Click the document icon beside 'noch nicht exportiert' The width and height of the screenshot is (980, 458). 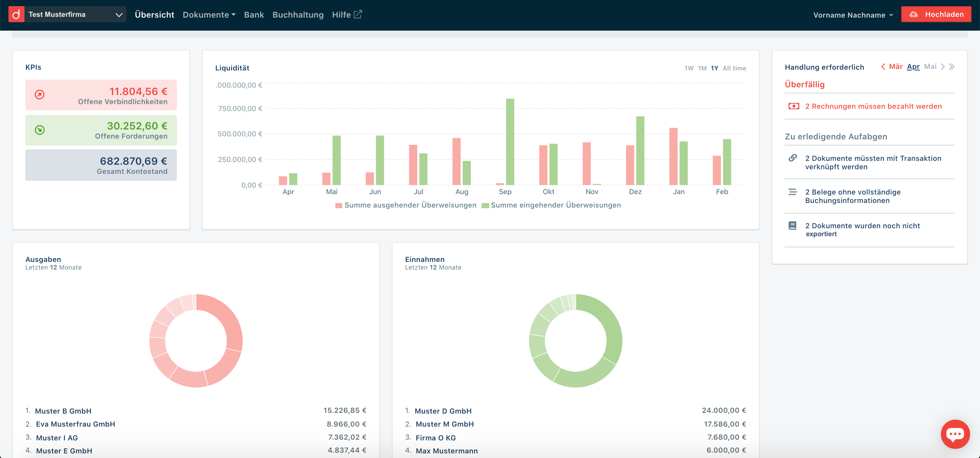[792, 226]
